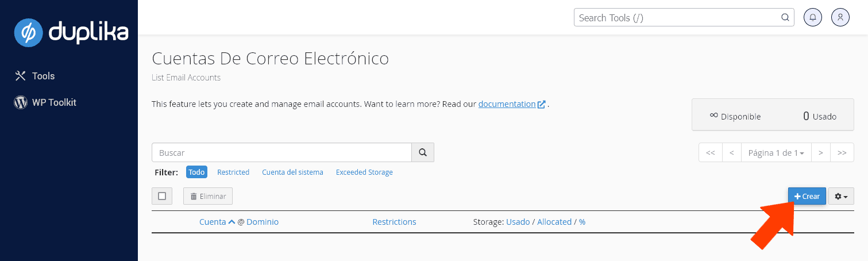This screenshot has width=868, height=261.
Task: Click the Eliminar button
Action: coord(208,196)
